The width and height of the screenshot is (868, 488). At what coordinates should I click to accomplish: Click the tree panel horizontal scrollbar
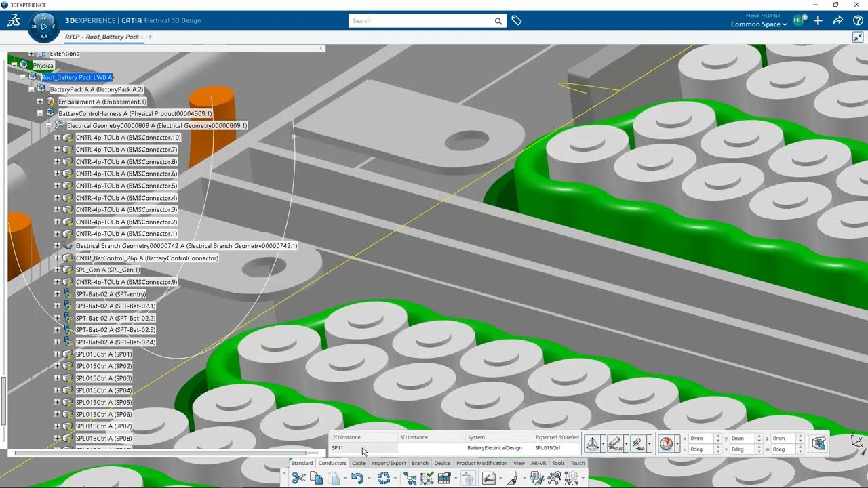(x=160, y=453)
